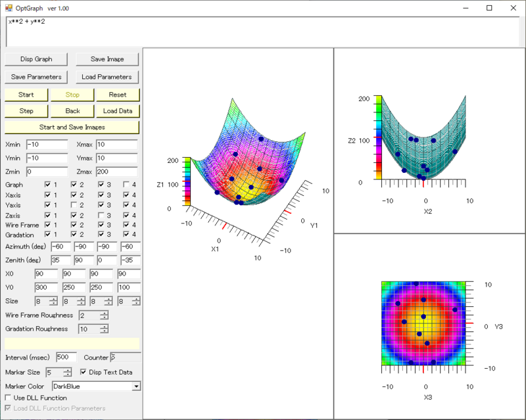Screen dimensions: 526x420
Task: Enable the Graph 4 checkbox
Action: (128, 185)
